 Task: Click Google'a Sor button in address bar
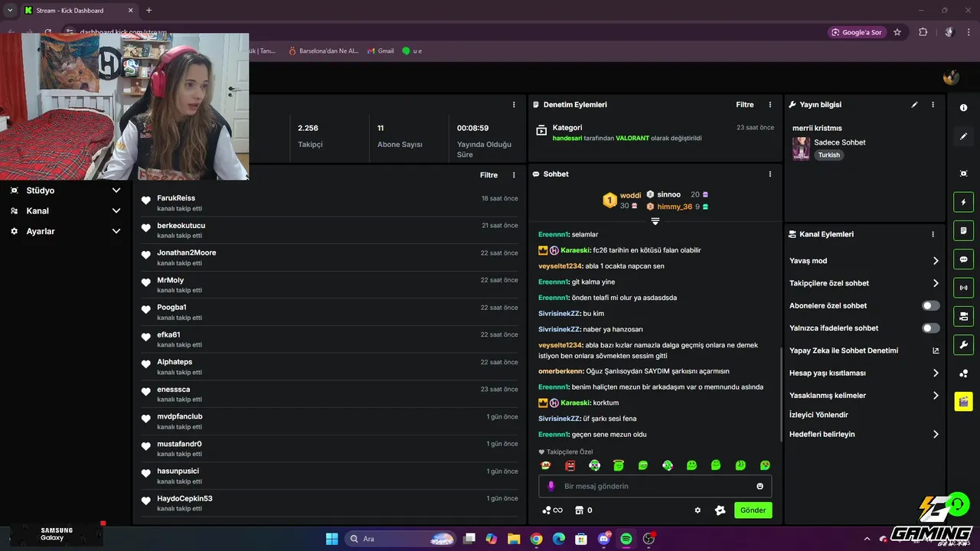coord(857,32)
